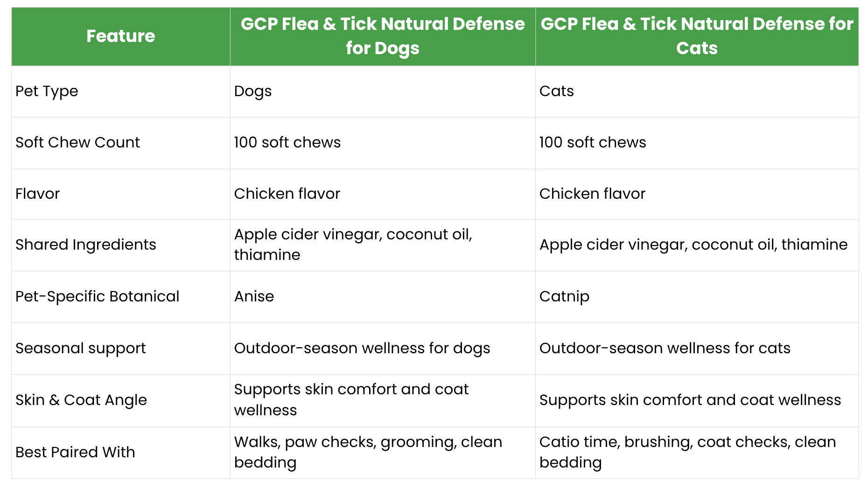Click the Best Paired With label

point(75,452)
